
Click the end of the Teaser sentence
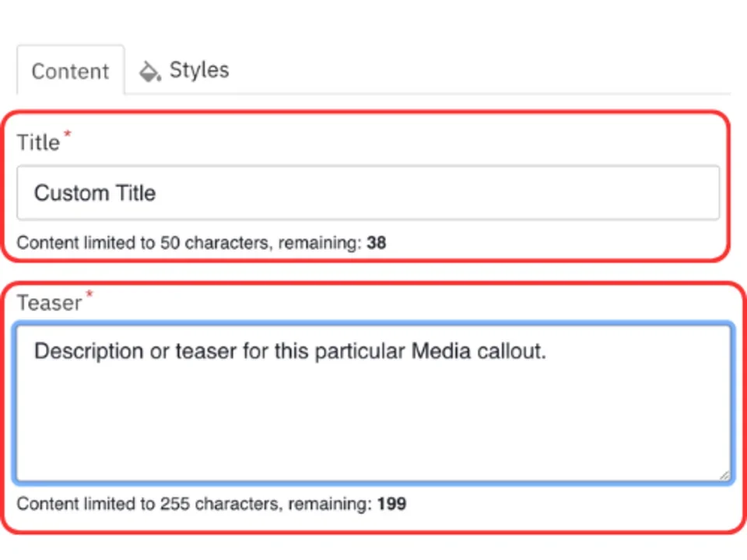[x=546, y=351]
